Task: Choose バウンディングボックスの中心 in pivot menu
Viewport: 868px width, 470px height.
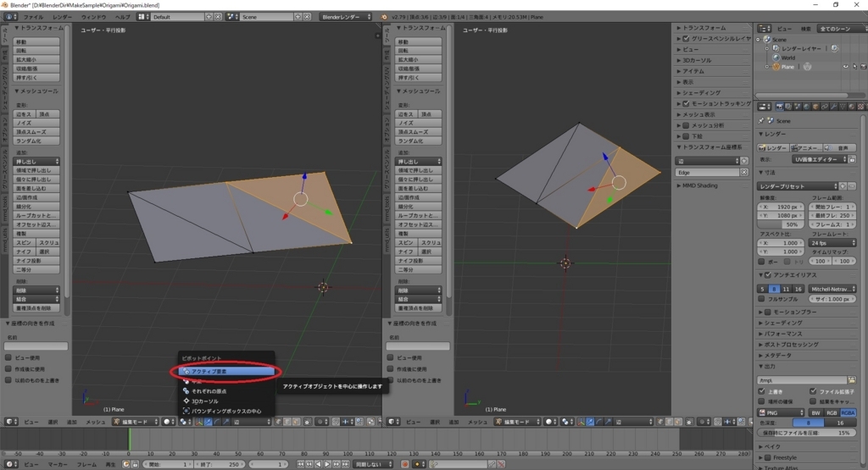Action: point(227,412)
